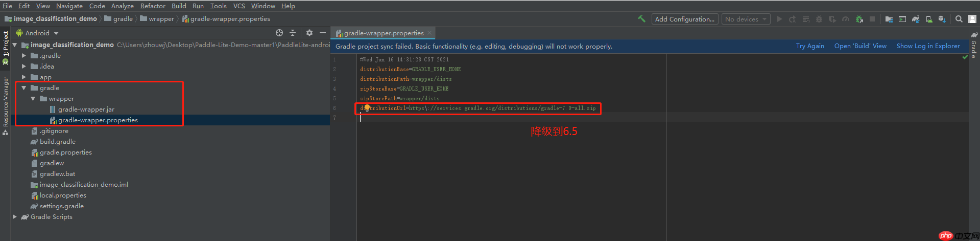Click the Run Anything screen icon

(902, 19)
